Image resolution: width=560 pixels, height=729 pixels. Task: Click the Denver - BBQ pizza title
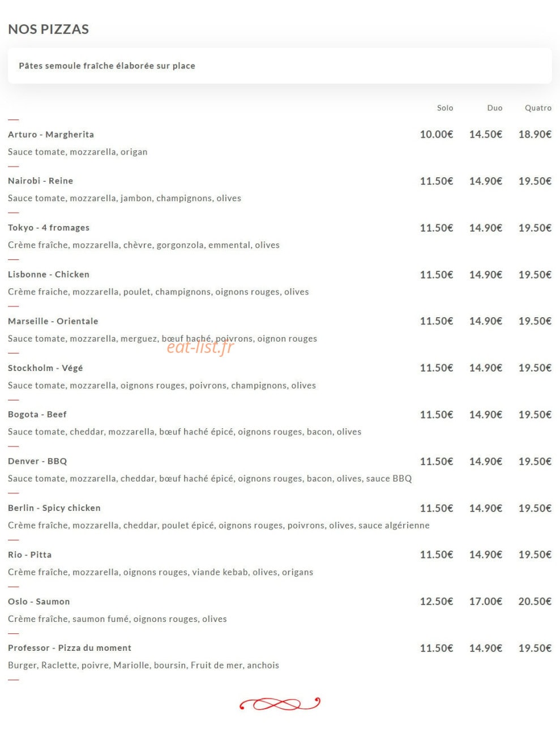pos(37,461)
